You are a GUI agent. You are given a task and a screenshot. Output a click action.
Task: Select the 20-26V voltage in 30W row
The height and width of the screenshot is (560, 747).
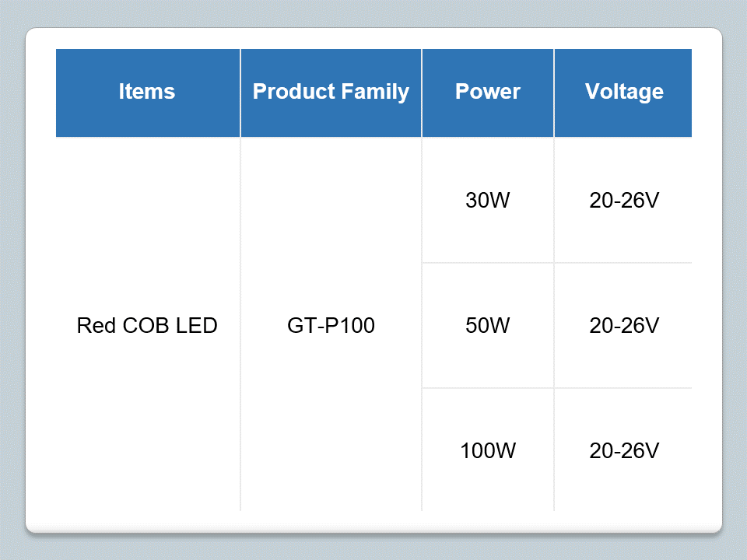click(x=623, y=201)
